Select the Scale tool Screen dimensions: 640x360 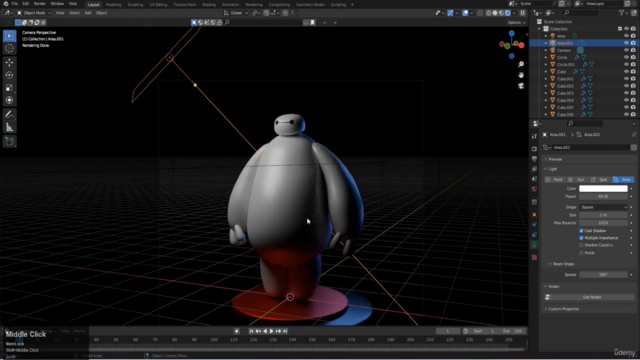(9, 88)
